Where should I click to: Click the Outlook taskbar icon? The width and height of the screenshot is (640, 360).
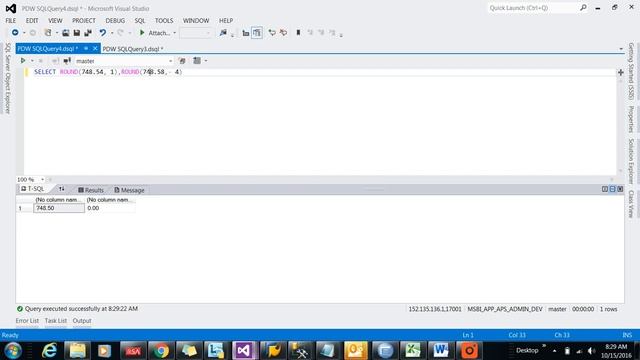pos(356,351)
